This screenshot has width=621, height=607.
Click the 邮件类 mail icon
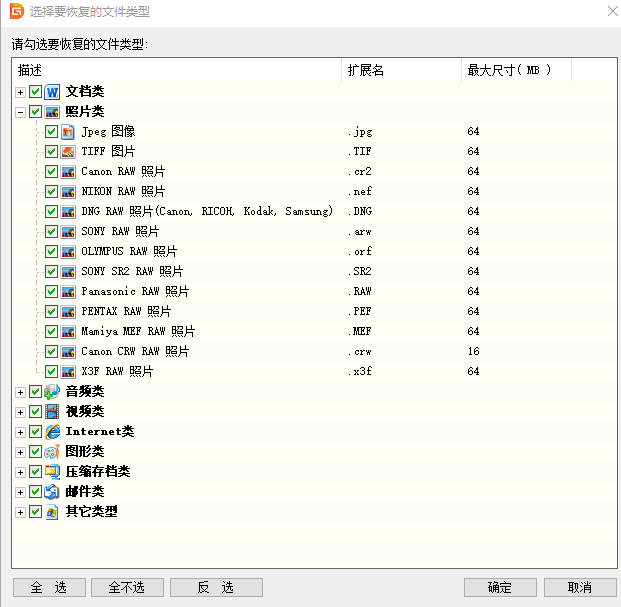coord(52,492)
